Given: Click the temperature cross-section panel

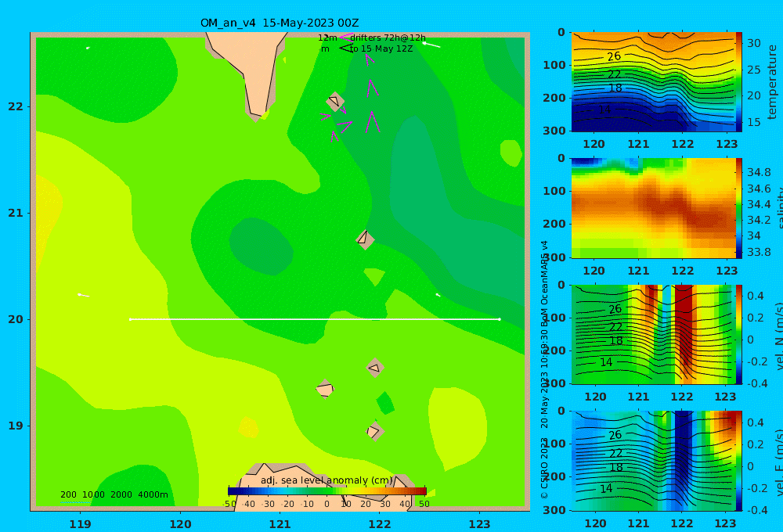Looking at the screenshot, I should pos(653,82).
